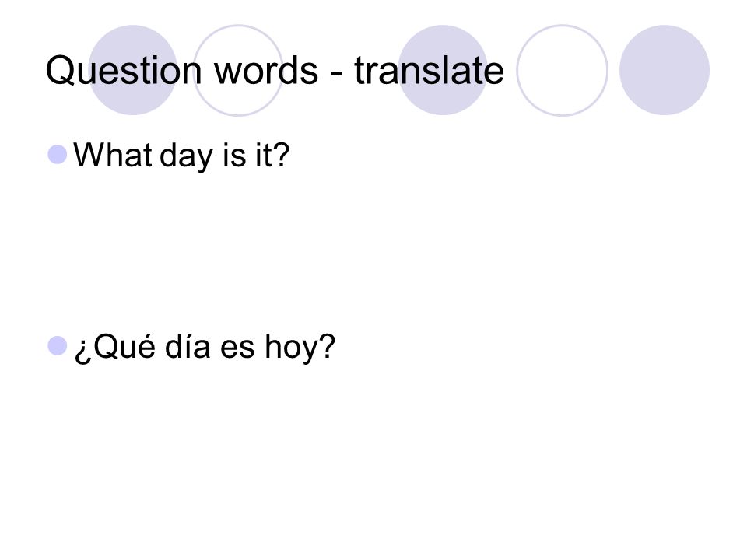This screenshot has width=747, height=560.
Task: Click the word "Question" in the title
Action: pyautogui.click(x=124, y=71)
